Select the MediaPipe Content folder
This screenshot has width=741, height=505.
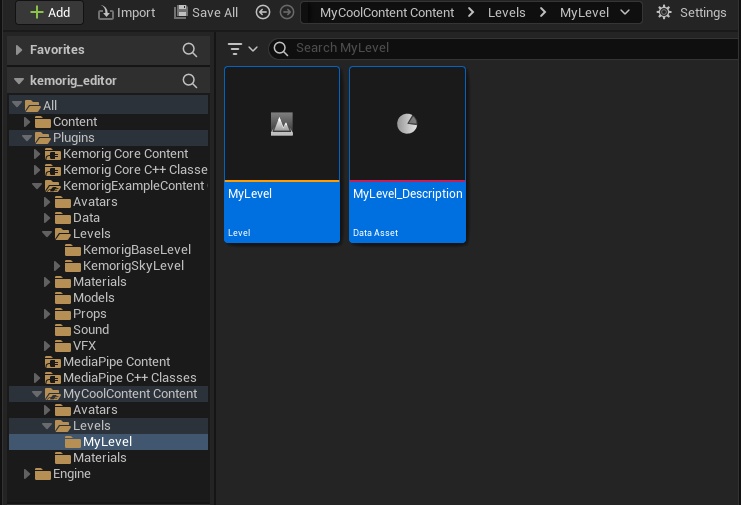click(x=116, y=362)
